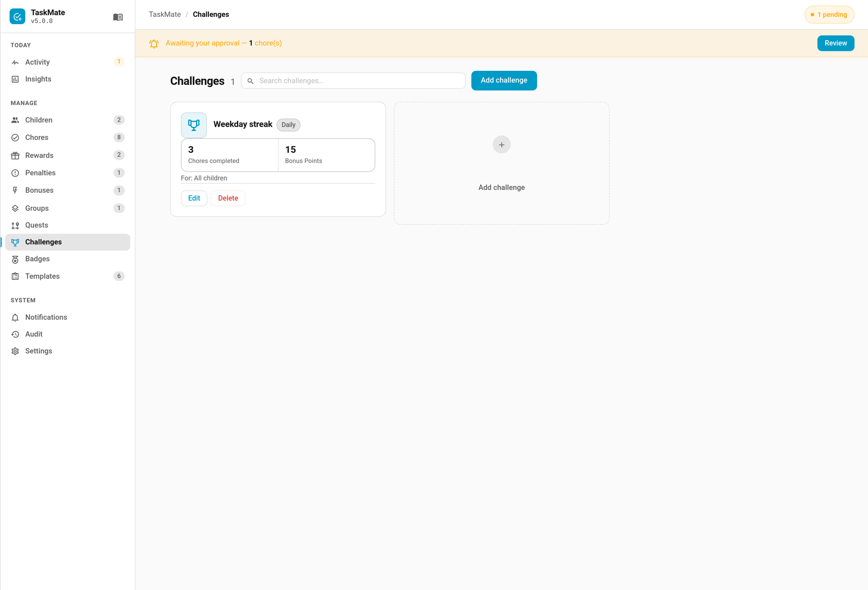Click the blue Add challenge button
The image size is (868, 590).
(x=504, y=80)
